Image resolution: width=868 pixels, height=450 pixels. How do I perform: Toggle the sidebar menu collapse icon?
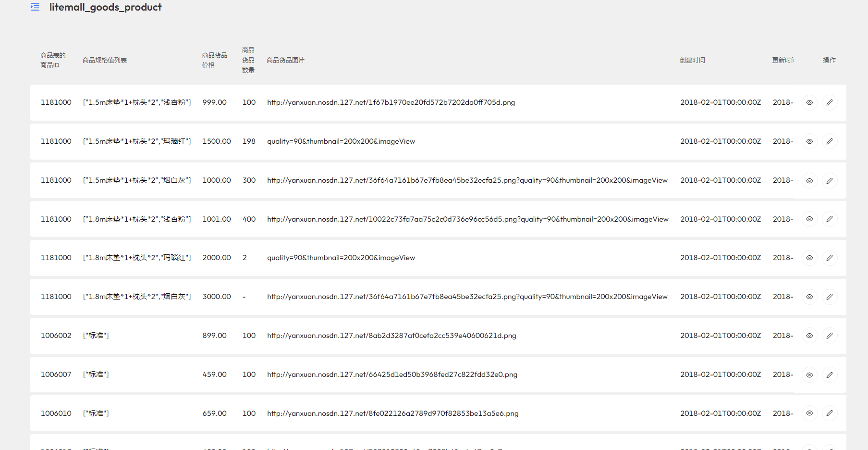35,7
